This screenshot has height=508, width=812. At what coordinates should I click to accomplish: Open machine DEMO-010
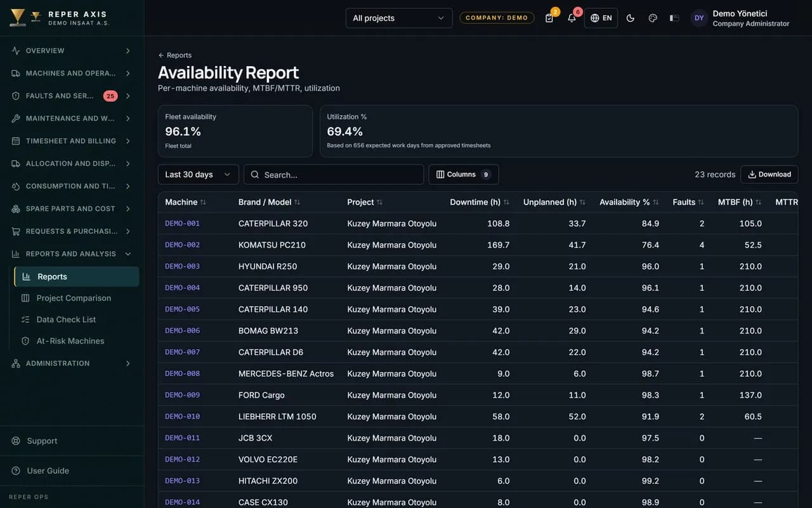pos(183,417)
